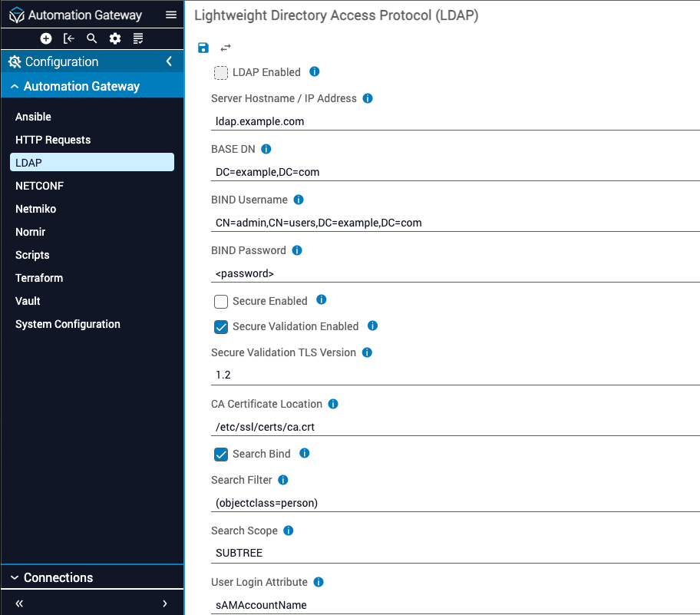
Task: Collapse the Automation Gateway section
Action: 15,87
